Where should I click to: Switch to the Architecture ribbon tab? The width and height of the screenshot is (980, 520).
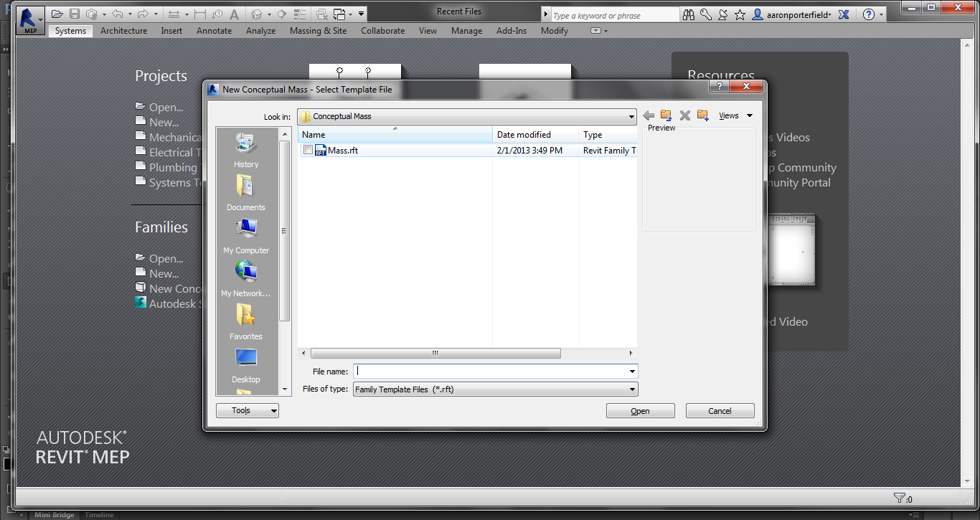pos(123,31)
